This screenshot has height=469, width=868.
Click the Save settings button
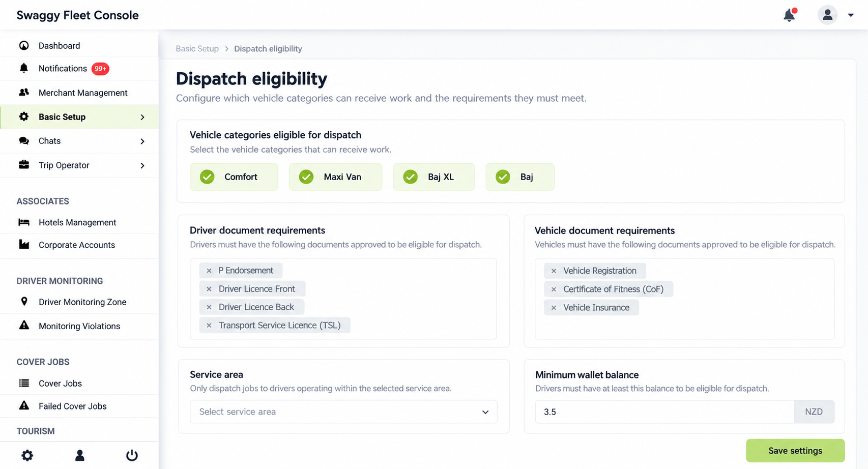pos(795,451)
